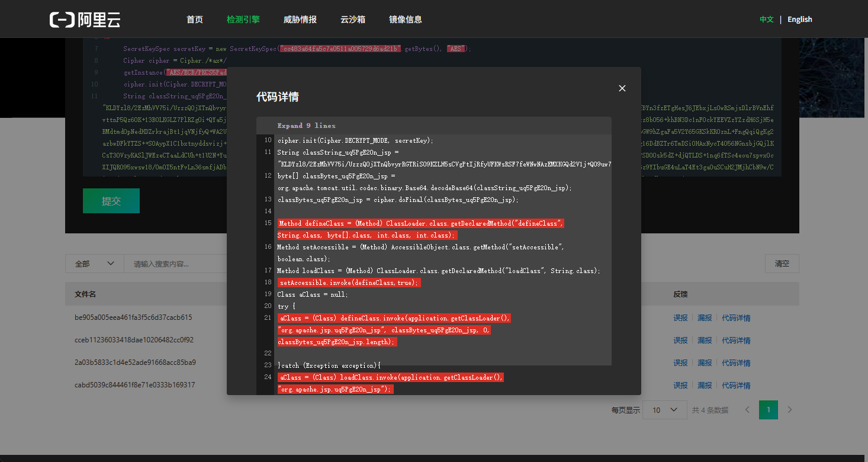The image size is (868, 462).
Task: Click 误报 for file cceb11236033418dae10206482cc0f92
Action: [x=680, y=341]
